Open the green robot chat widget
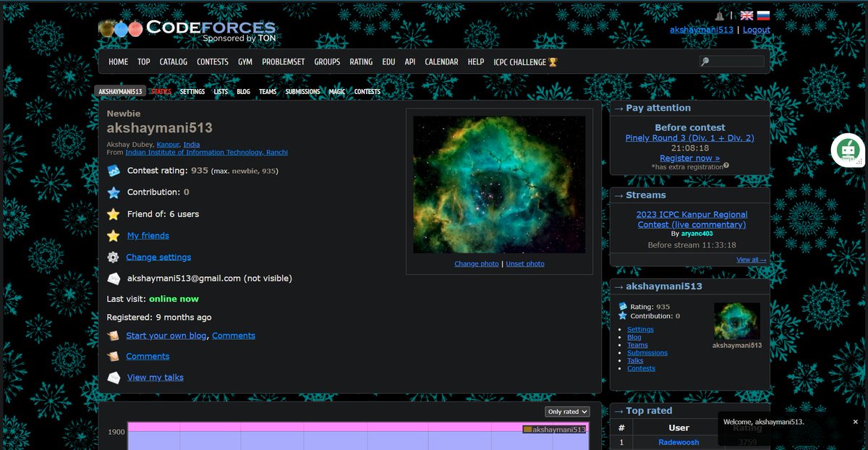Screen dimensions: 868x450 (847, 150)
